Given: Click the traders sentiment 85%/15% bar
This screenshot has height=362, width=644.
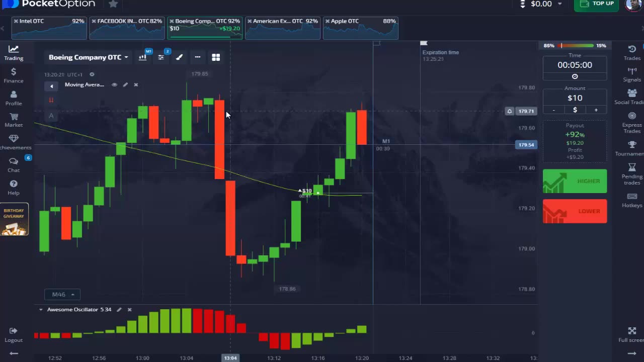Looking at the screenshot, I should 575,46.
